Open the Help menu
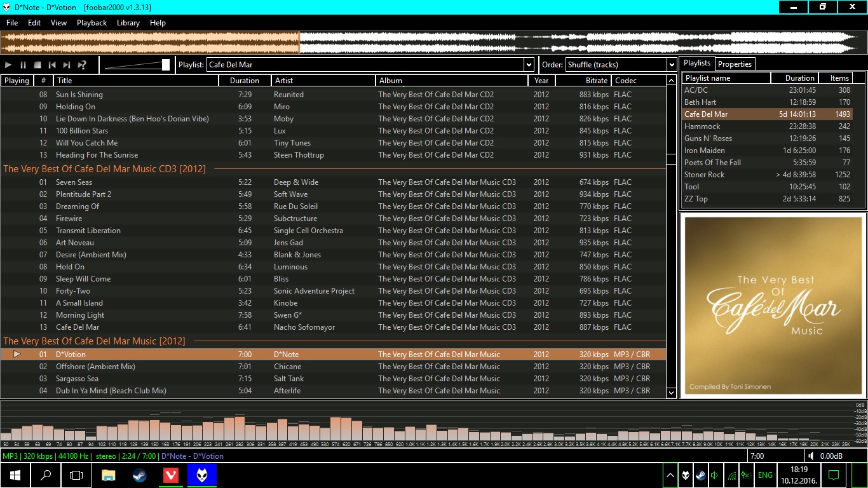The image size is (868, 488). 158,22
